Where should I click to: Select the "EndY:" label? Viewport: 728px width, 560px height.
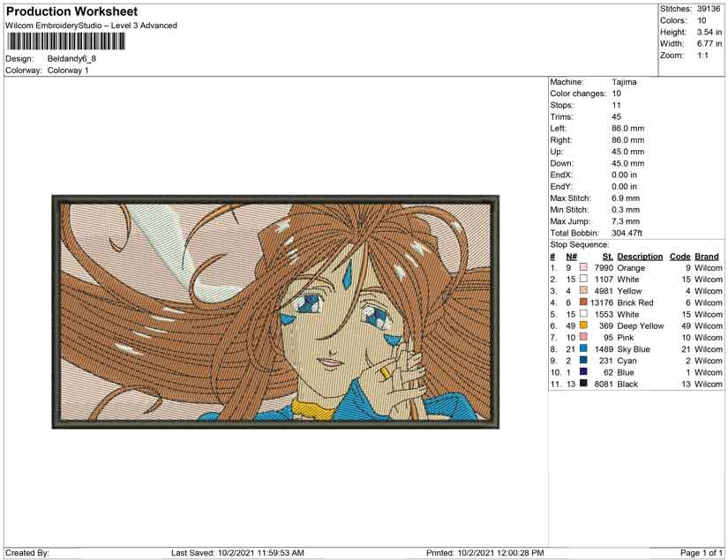coord(561,186)
